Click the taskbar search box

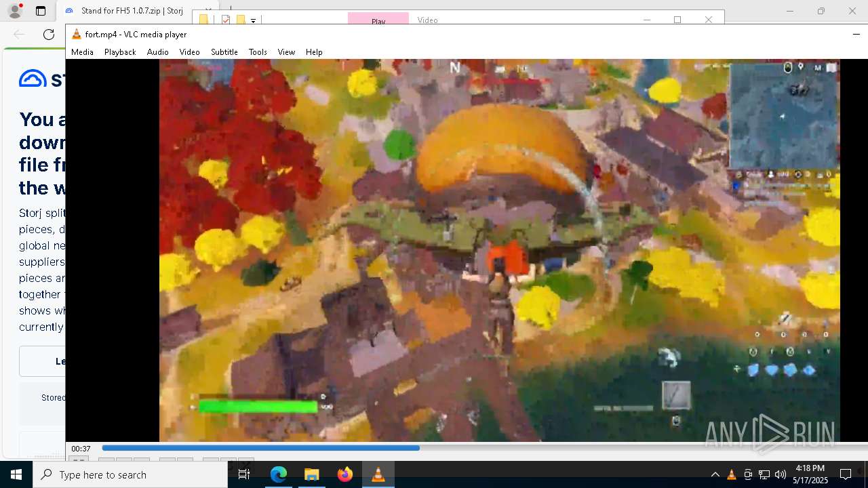point(130,474)
